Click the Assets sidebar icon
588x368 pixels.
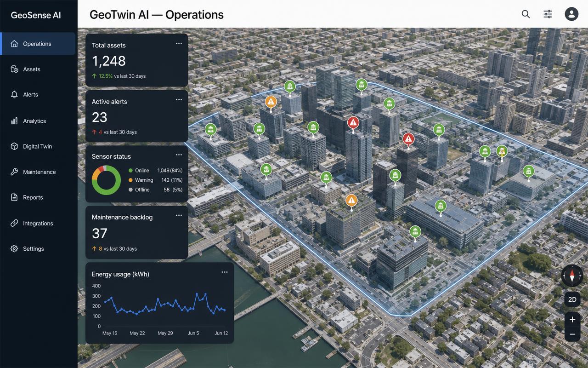(14, 69)
